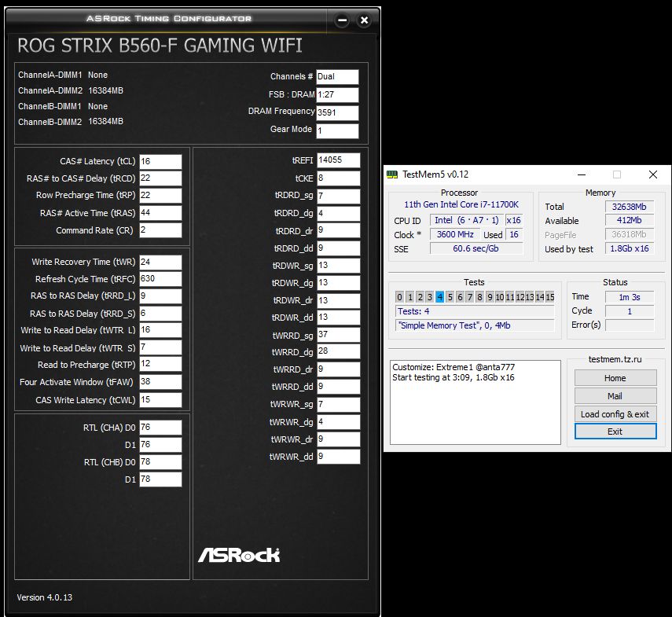
Task: Click the tREFI value field
Action: pyautogui.click(x=339, y=160)
